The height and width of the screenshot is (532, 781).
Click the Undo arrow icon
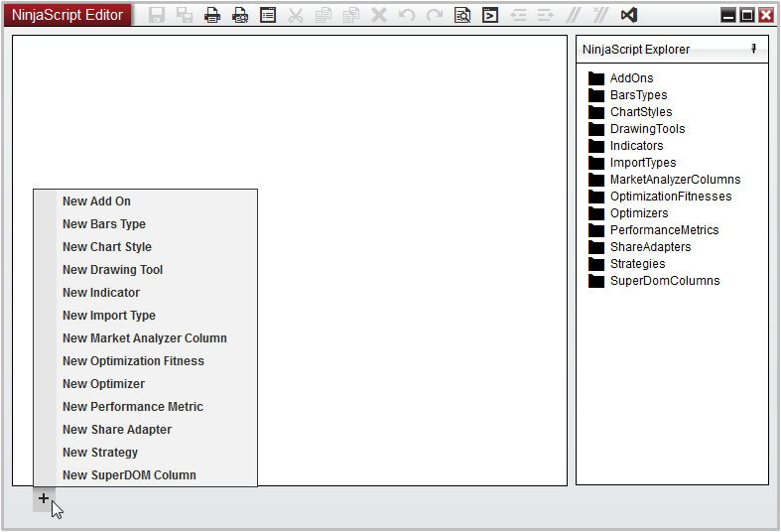[407, 15]
